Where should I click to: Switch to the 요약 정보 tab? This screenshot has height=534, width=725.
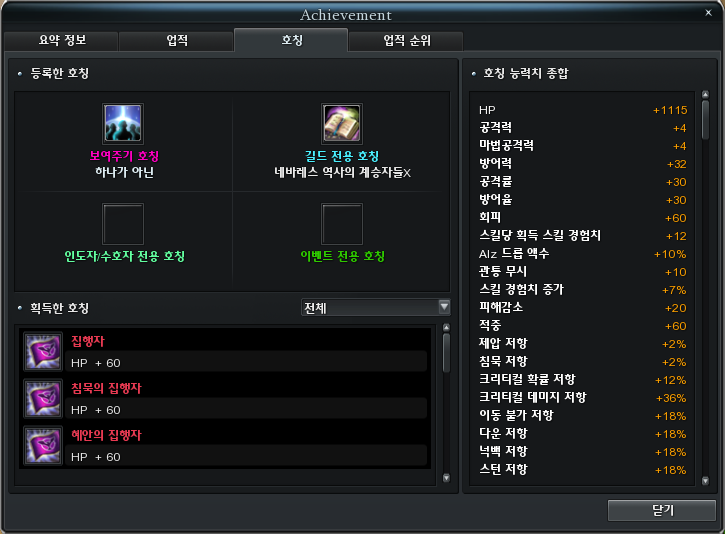point(61,41)
